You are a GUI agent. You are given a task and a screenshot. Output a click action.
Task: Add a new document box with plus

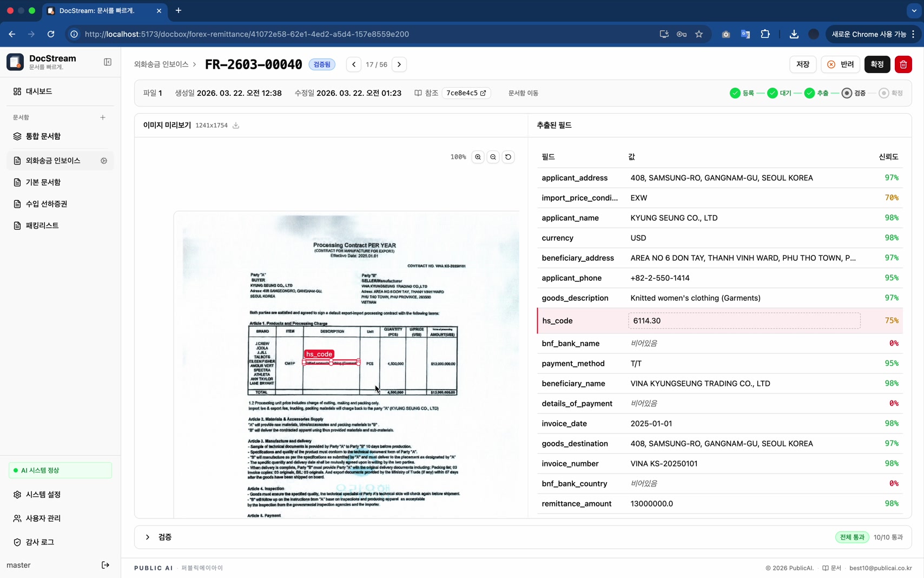(103, 117)
